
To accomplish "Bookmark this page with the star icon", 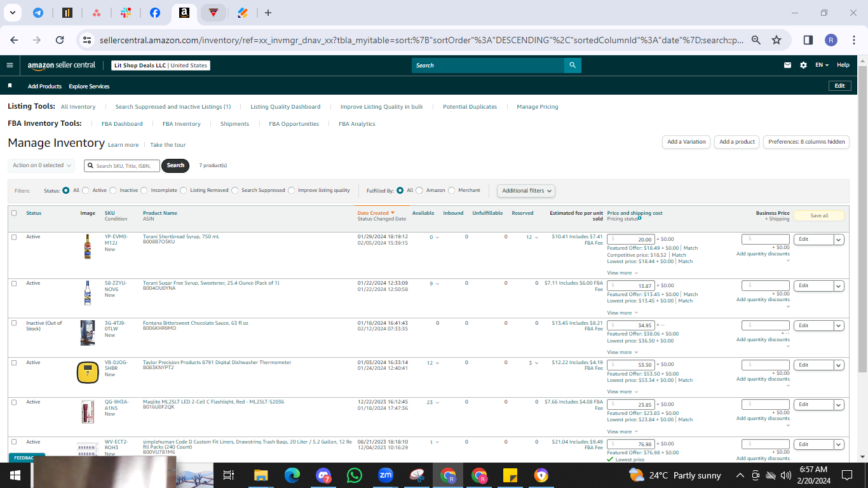I will (776, 40).
